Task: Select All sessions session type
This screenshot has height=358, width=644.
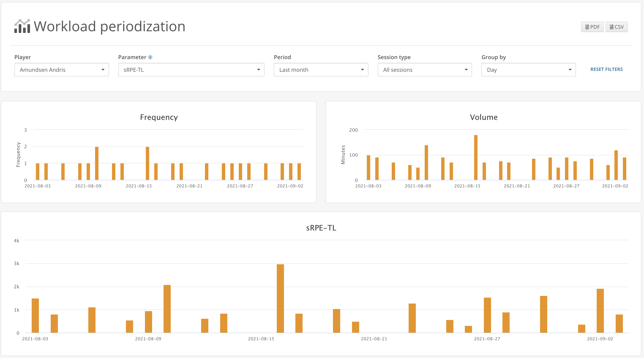Action: point(424,69)
